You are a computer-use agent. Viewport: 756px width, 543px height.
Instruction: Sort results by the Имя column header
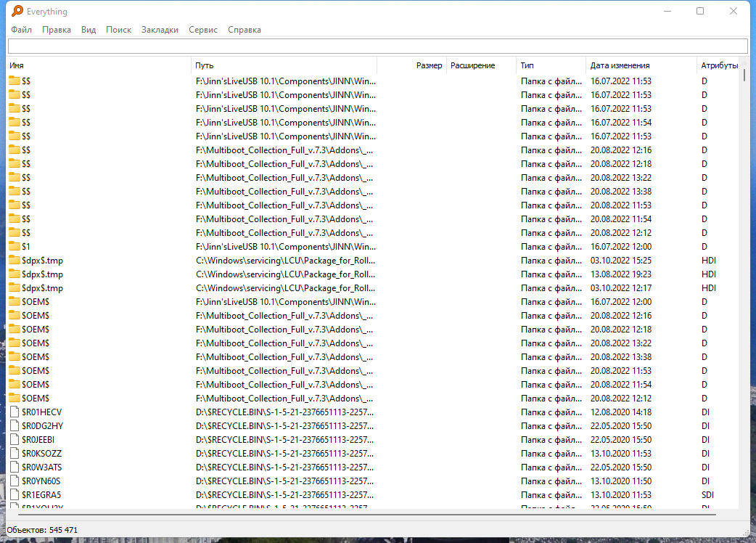tap(99, 65)
